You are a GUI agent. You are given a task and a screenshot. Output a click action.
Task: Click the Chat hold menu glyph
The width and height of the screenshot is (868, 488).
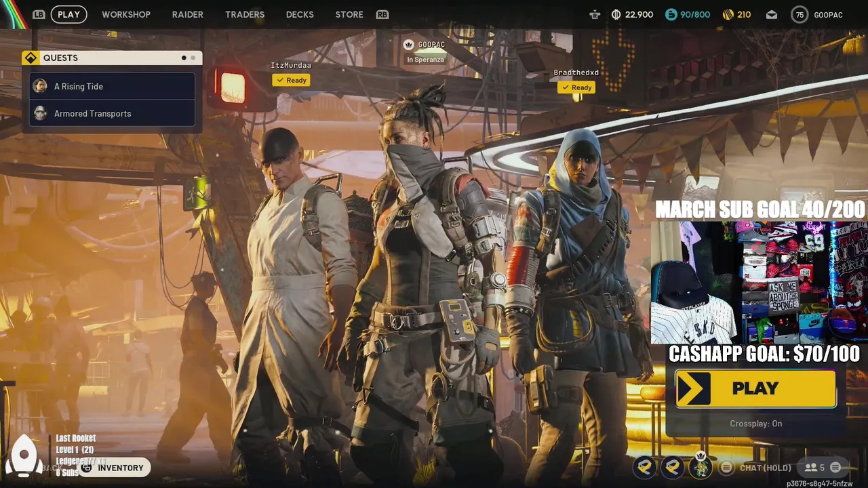tap(726, 467)
